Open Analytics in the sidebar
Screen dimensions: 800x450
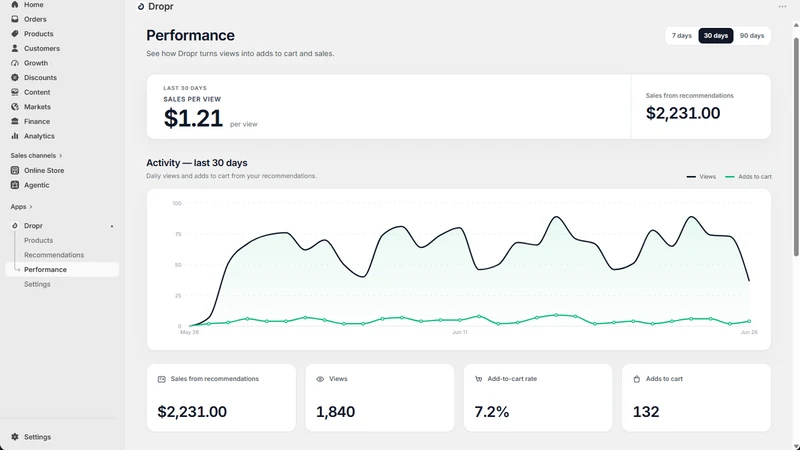point(39,136)
